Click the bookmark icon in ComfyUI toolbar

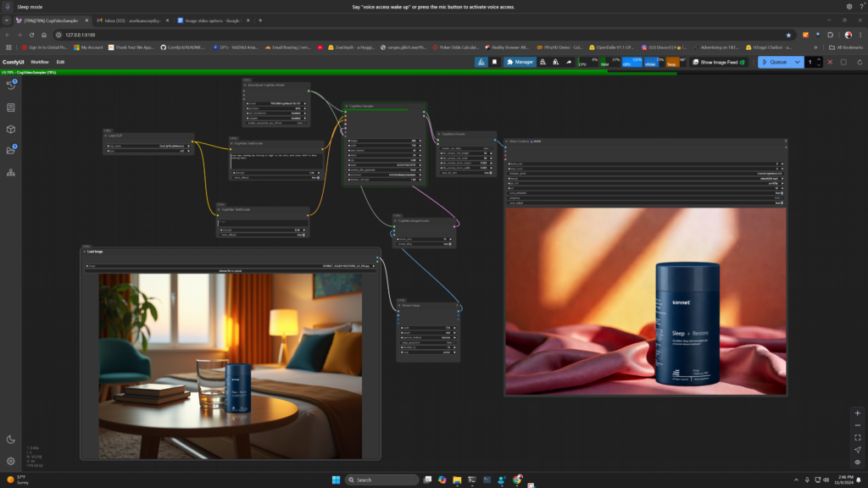click(494, 62)
